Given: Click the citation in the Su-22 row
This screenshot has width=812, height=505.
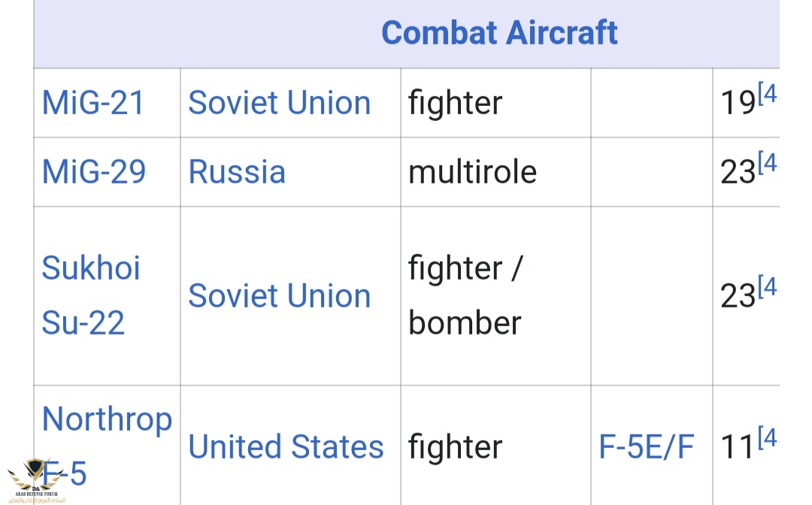Looking at the screenshot, I should [x=768, y=287].
